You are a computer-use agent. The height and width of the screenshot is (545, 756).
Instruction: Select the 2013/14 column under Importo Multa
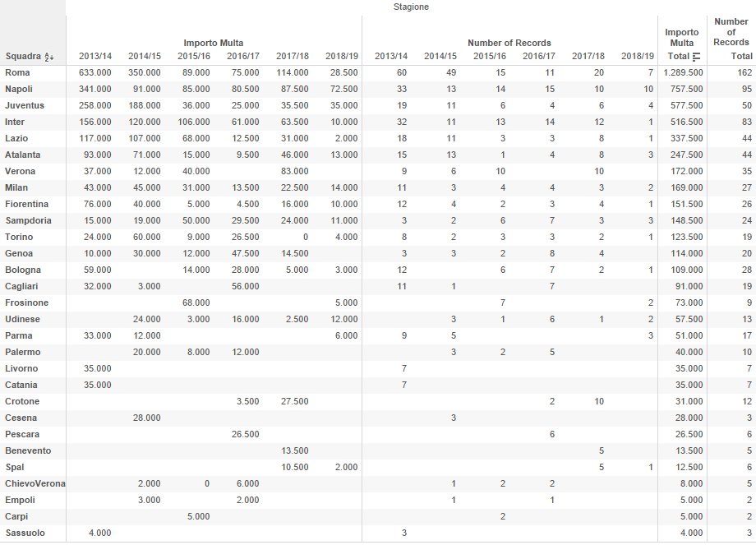click(95, 56)
